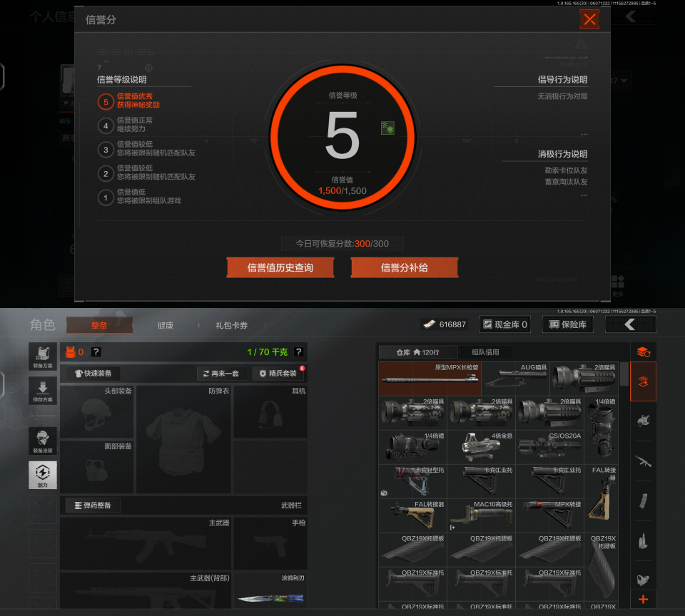
Task: Click the green badge icon beside level 5
Action: [387, 128]
